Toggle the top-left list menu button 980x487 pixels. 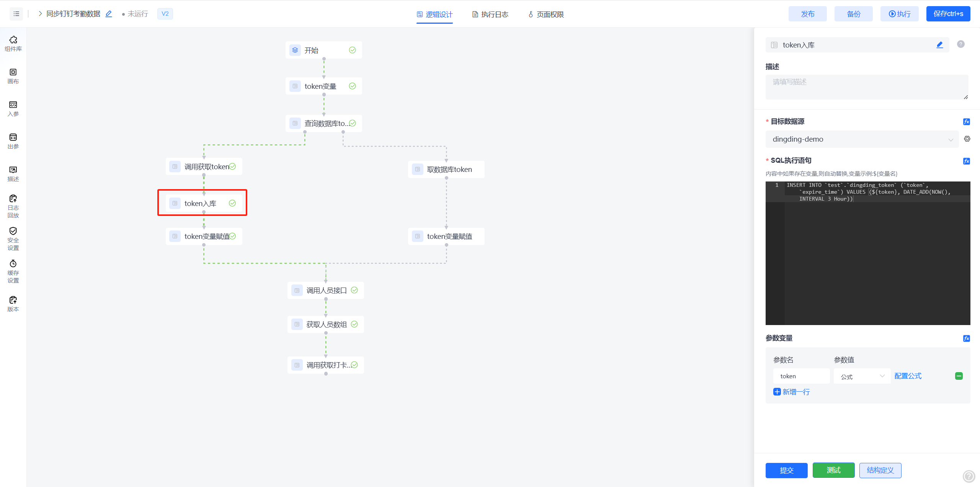16,14
